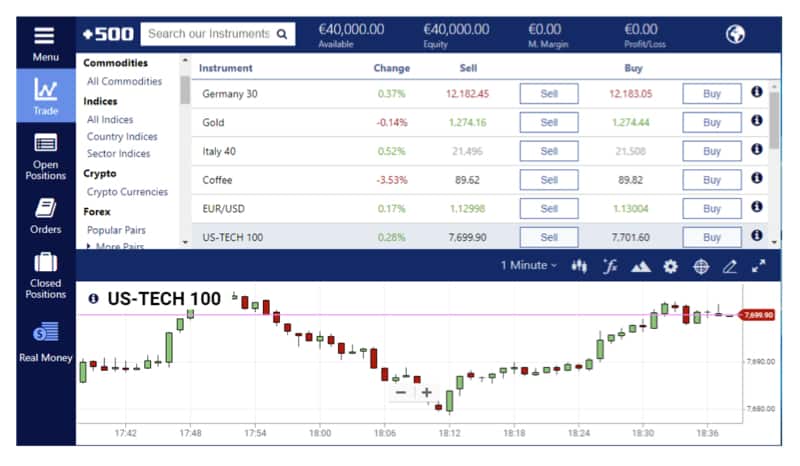800x466 pixels.
Task: Select the Germany 30 instrument name
Action: [x=230, y=94]
